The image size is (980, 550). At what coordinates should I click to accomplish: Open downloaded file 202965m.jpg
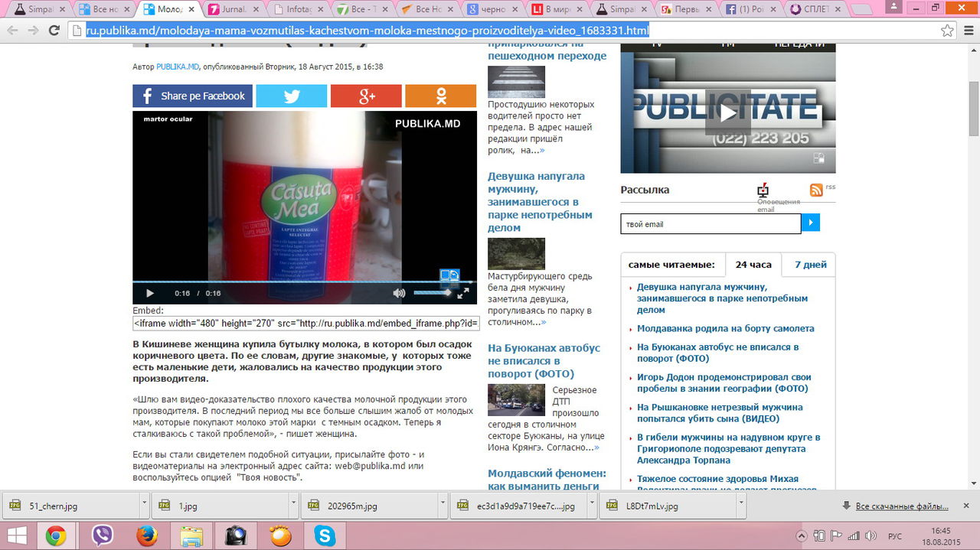[369, 506]
